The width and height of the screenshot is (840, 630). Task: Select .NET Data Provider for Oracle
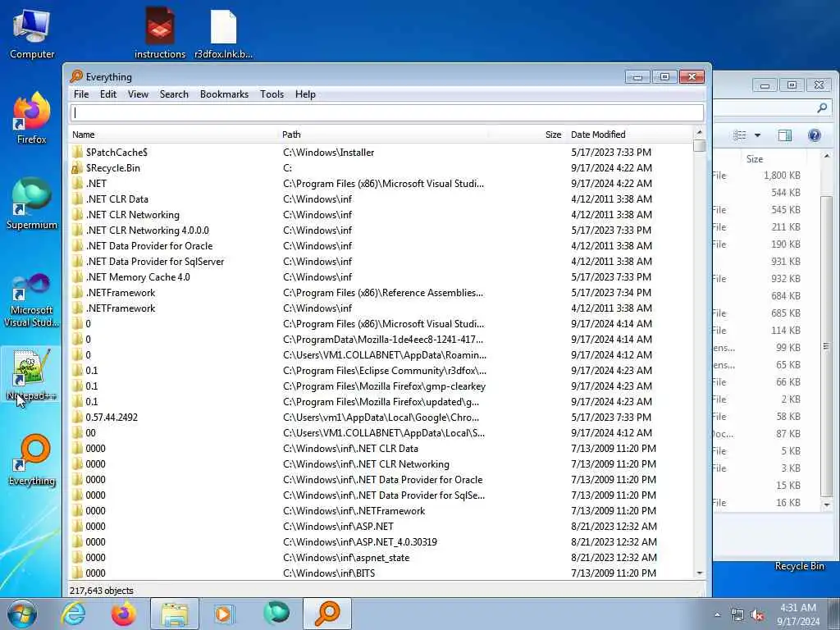click(x=149, y=246)
